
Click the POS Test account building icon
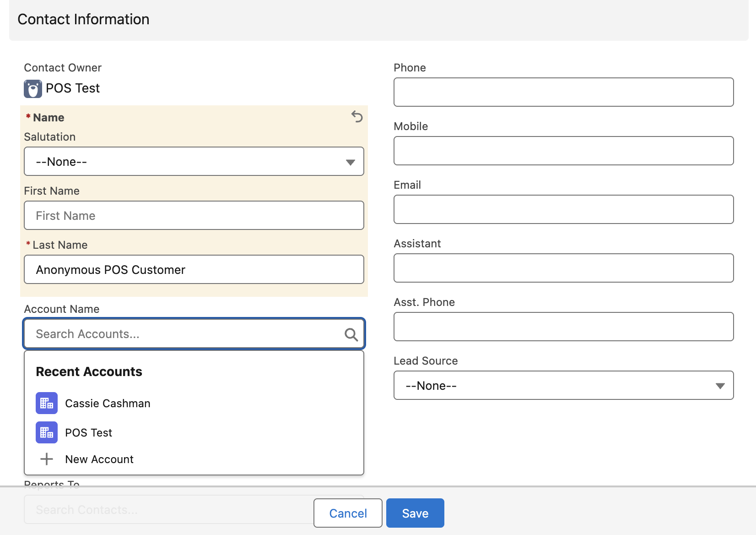click(47, 432)
